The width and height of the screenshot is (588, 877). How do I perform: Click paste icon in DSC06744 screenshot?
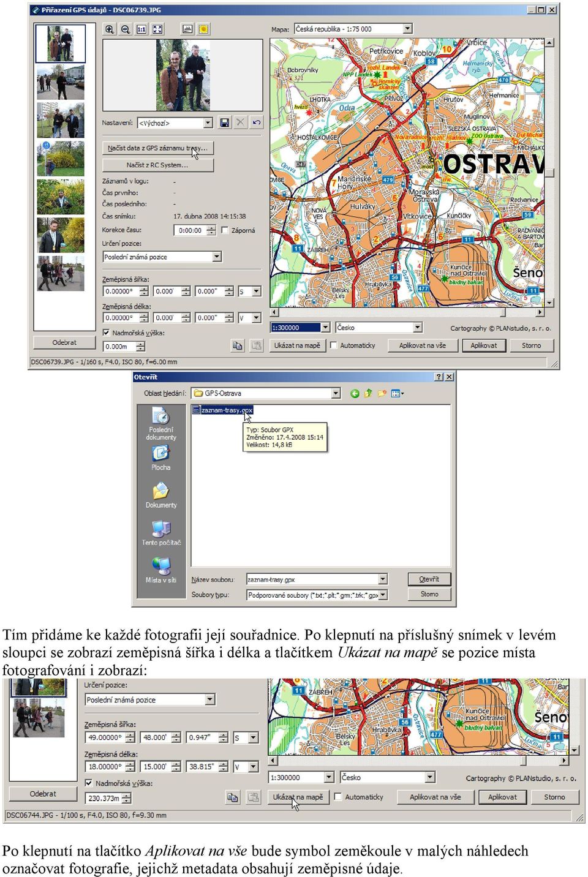point(253,797)
